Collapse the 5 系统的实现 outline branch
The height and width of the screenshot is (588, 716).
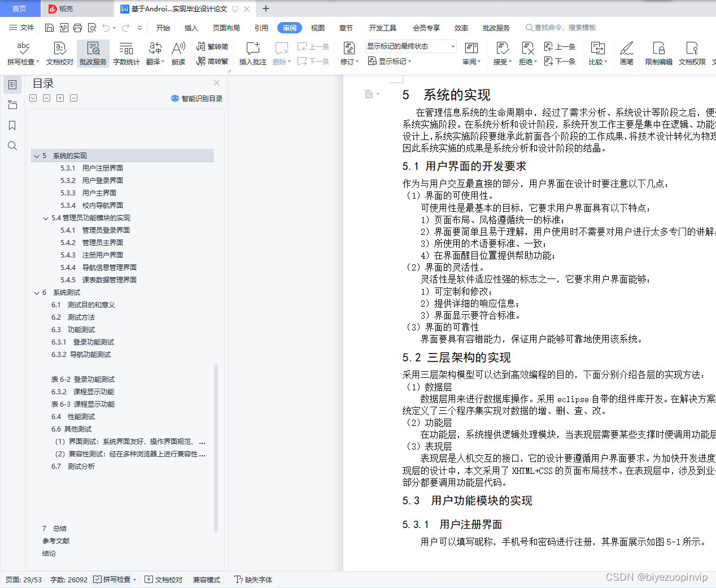click(36, 155)
